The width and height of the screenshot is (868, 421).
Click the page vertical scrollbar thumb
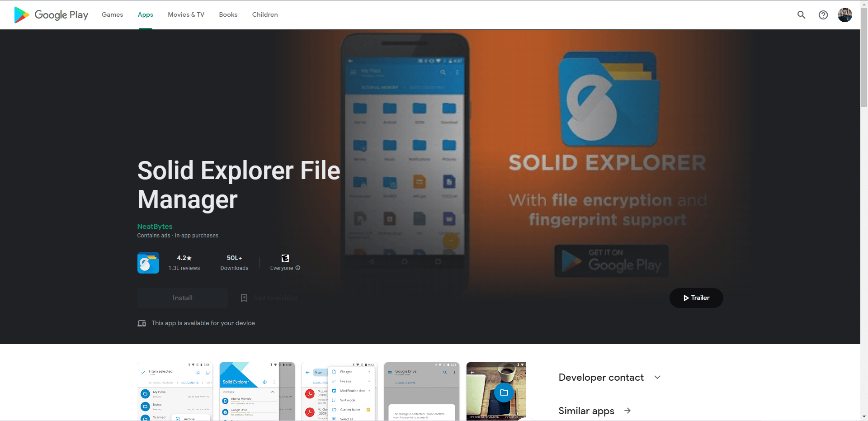click(864, 57)
